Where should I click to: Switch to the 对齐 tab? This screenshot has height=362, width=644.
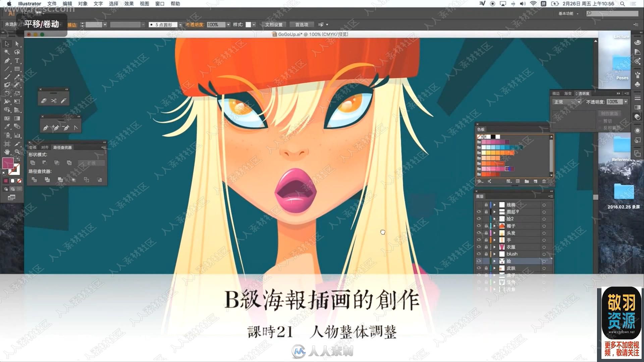point(45,147)
